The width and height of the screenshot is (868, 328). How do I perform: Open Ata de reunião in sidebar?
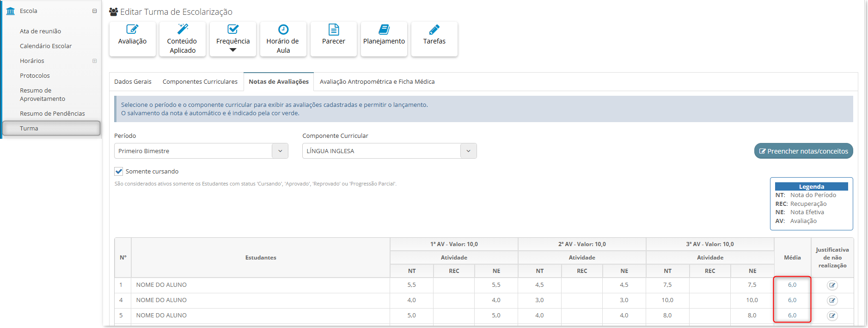pyautogui.click(x=40, y=31)
